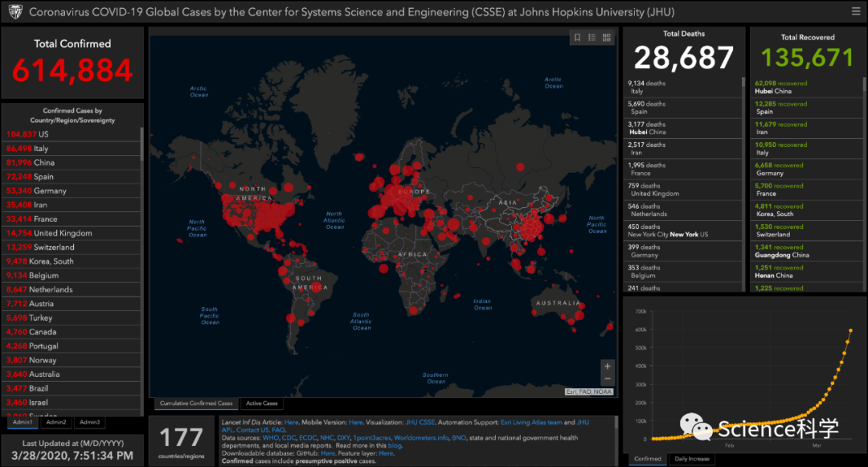Zoom out the map with minus button
The height and width of the screenshot is (467, 868).
(x=608, y=379)
